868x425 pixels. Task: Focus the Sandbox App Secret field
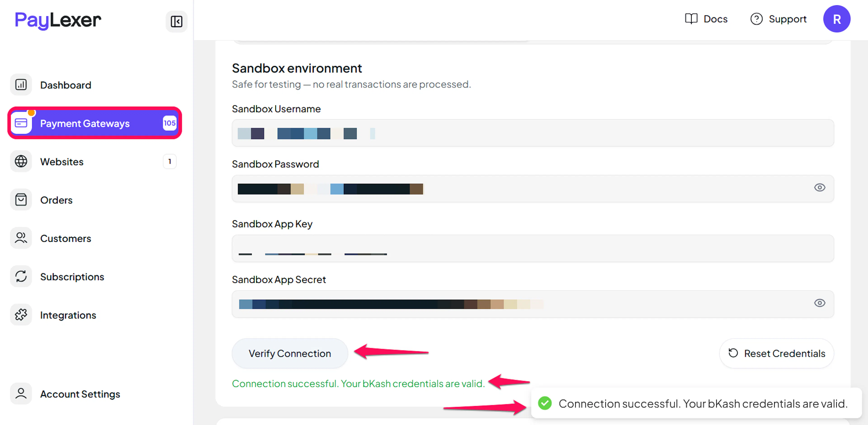point(533,304)
